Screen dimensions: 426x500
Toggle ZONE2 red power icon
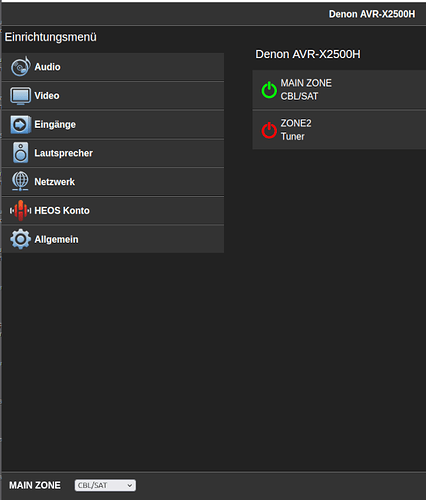[x=269, y=130]
